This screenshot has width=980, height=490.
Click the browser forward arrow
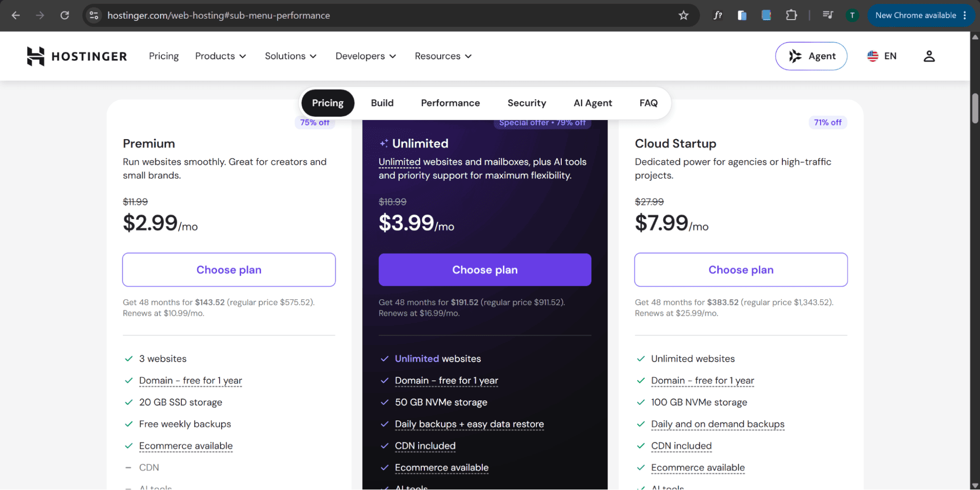click(40, 15)
